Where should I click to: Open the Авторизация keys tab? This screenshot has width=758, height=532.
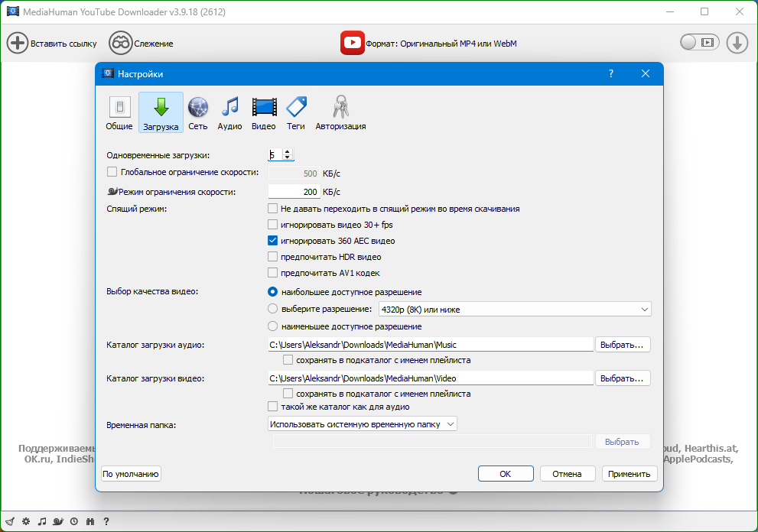340,108
